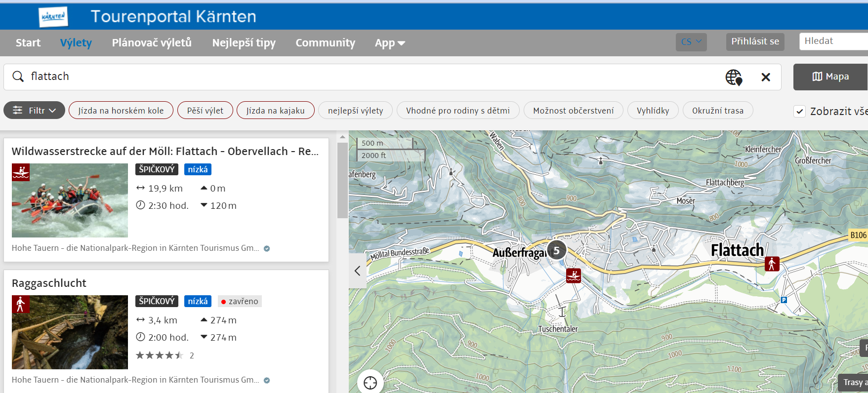The height and width of the screenshot is (393, 868).
Task: Click the 500 m map scale bar
Action: (385, 143)
